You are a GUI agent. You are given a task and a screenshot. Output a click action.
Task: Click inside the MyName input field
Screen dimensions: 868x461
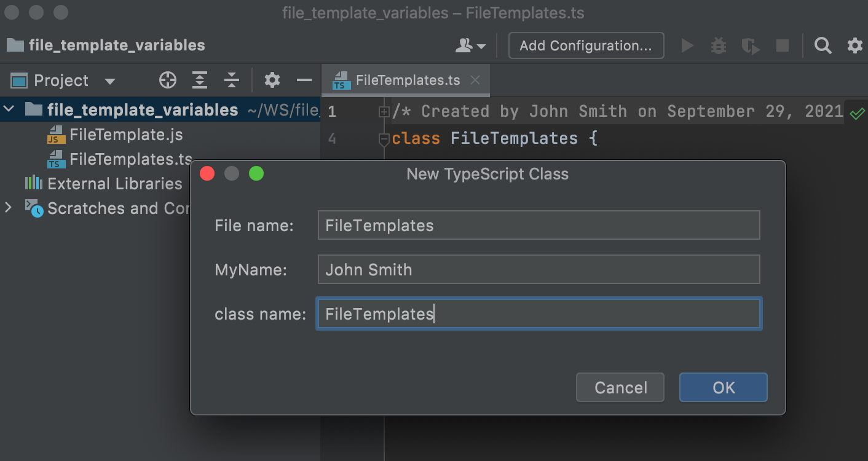click(x=539, y=269)
